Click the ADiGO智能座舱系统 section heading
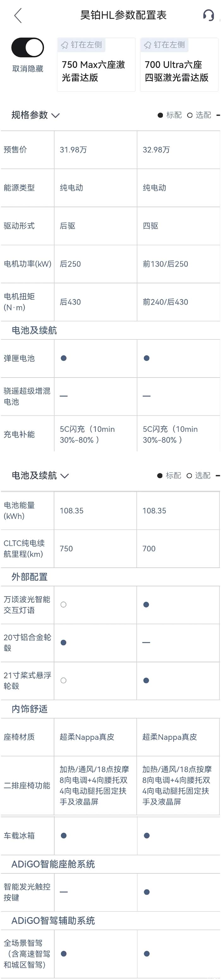Screen dimensions: 221x980 pos(53,864)
